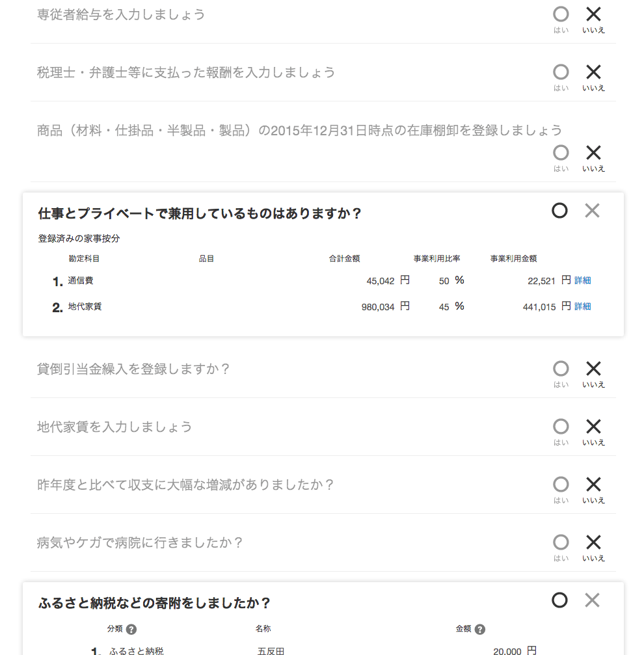644x655 pixels.
Task: Mark いいえ for 病院に行きましたか question
Action: [593, 542]
